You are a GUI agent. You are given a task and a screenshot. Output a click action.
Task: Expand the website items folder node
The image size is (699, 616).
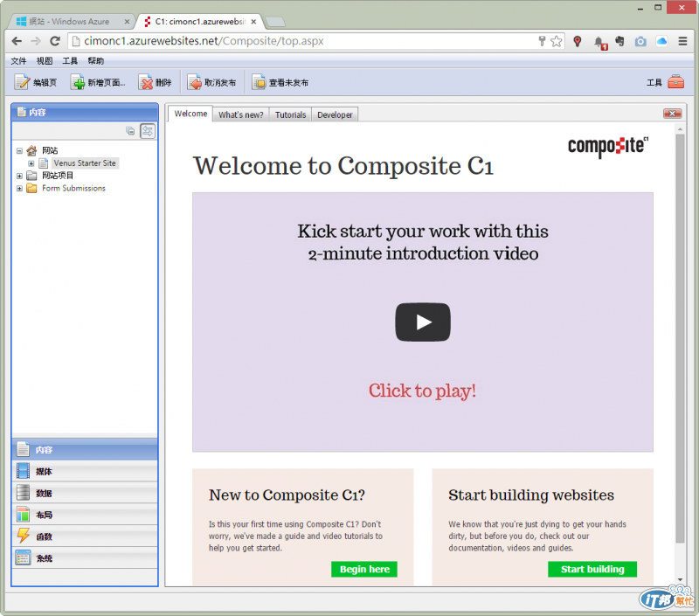[x=19, y=176]
